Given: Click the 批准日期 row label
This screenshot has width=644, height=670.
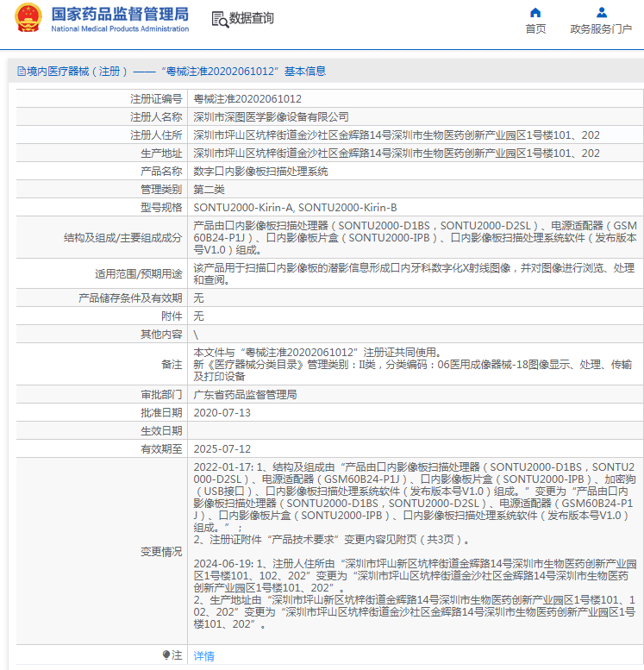Looking at the screenshot, I should (161, 413).
